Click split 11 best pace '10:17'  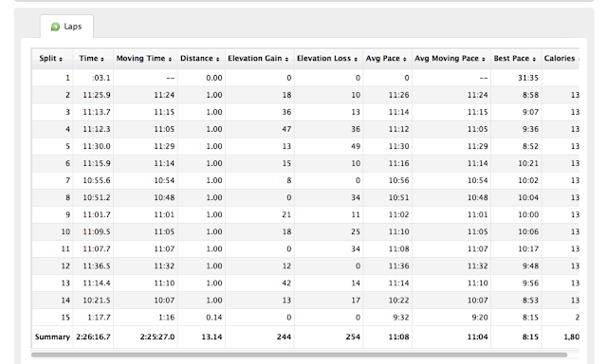click(x=528, y=248)
